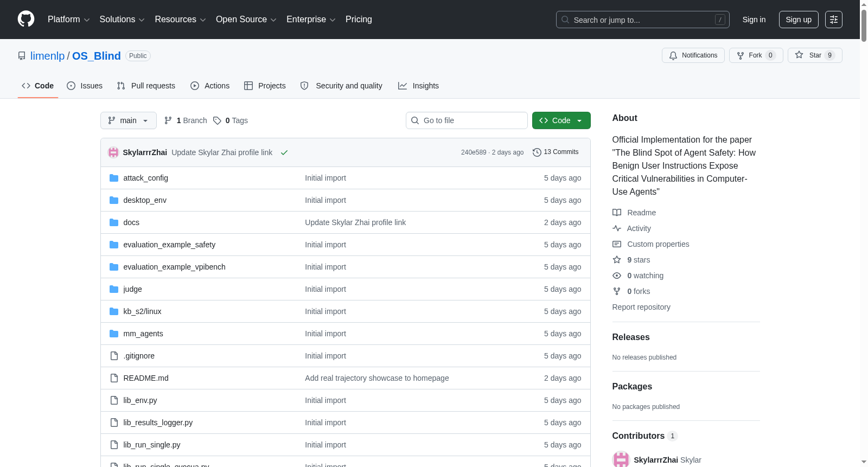This screenshot has width=868, height=467.
Task: Open the Pricing page
Action: click(359, 20)
